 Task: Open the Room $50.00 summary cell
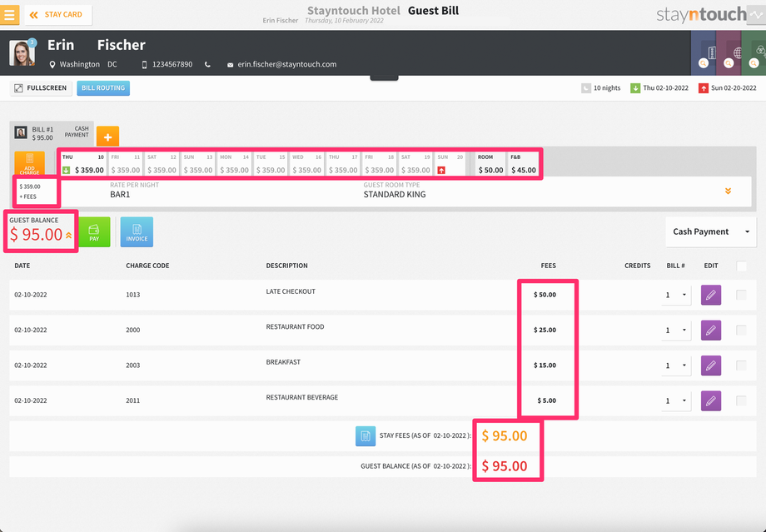point(490,164)
